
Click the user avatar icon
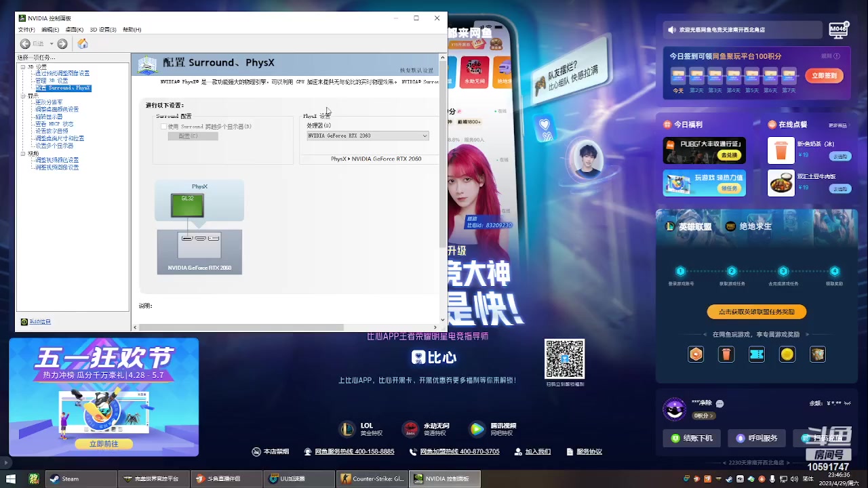click(674, 409)
